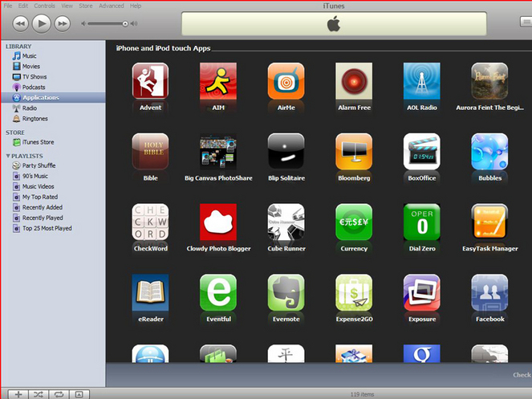Click the AirMe app icon
Screen dimensions: 532x399
pyautogui.click(x=286, y=81)
